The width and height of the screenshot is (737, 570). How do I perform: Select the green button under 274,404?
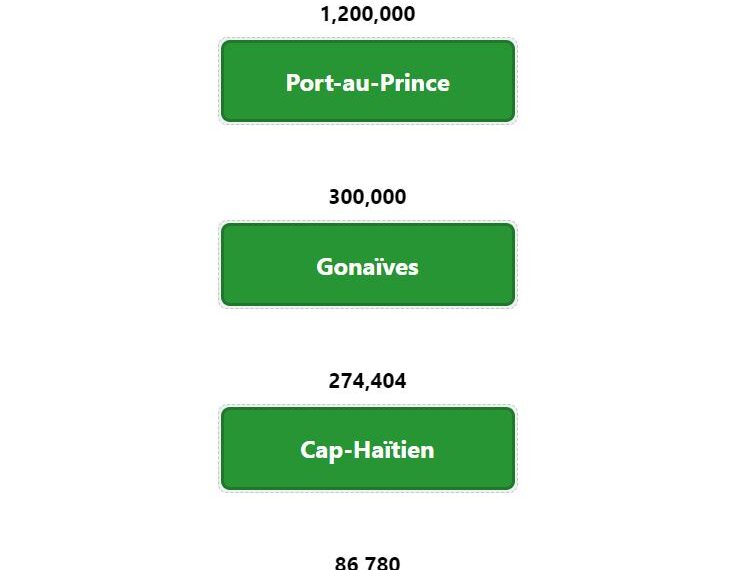[368, 448]
